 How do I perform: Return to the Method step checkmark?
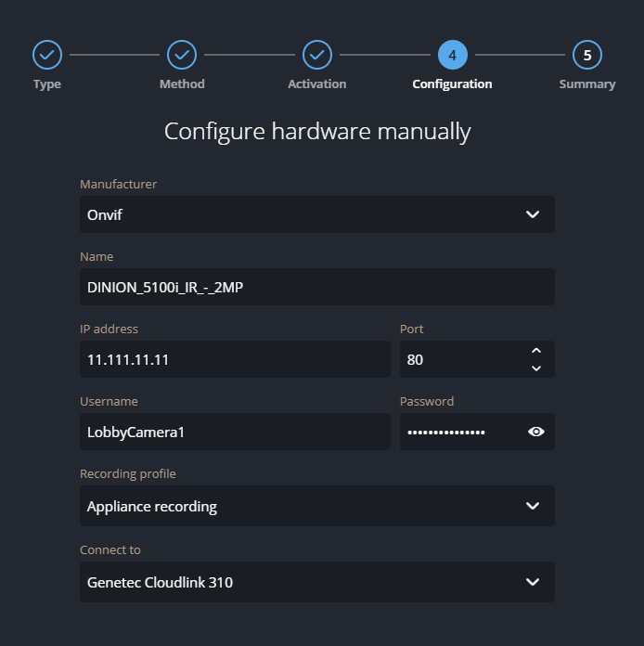[182, 55]
